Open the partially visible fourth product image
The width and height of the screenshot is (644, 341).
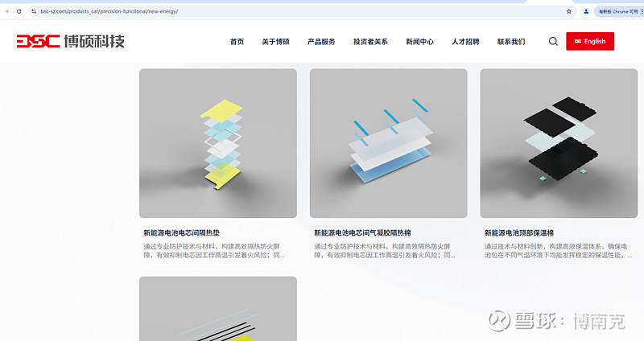(218, 309)
